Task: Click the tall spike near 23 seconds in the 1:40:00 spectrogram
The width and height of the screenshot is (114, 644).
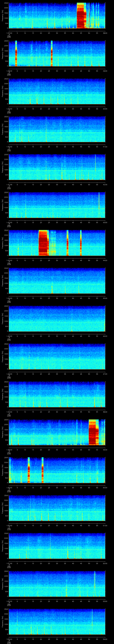Action: pos(46,129)
